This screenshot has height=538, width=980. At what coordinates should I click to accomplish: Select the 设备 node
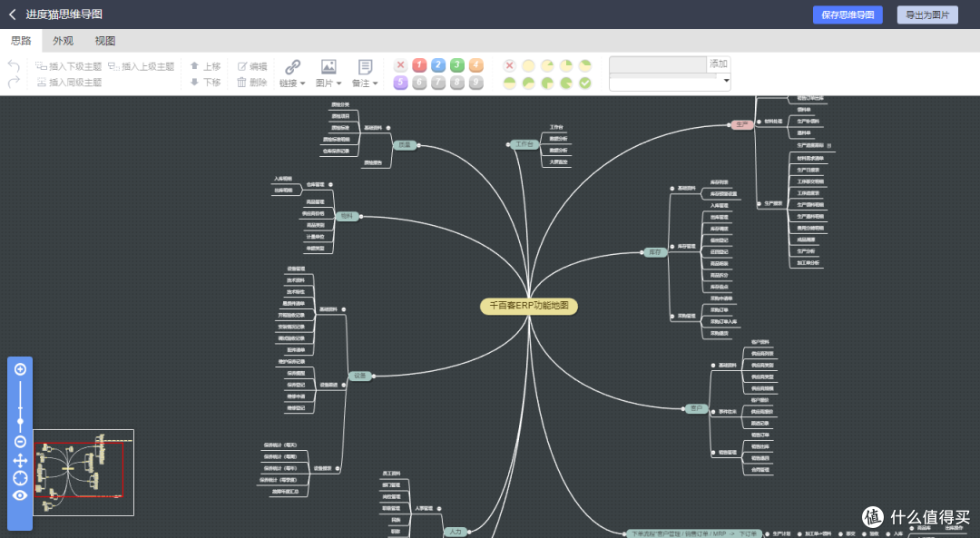point(360,377)
